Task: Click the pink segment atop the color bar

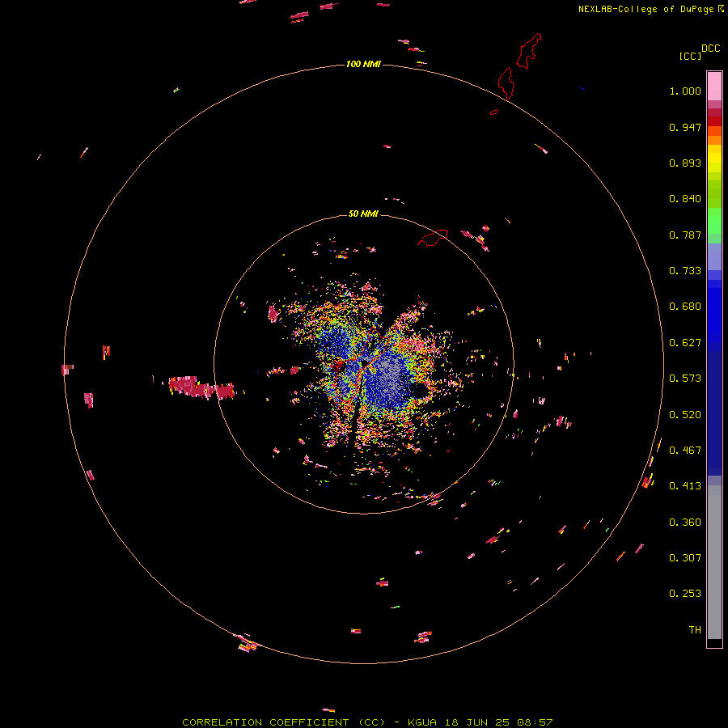Action: click(x=714, y=87)
